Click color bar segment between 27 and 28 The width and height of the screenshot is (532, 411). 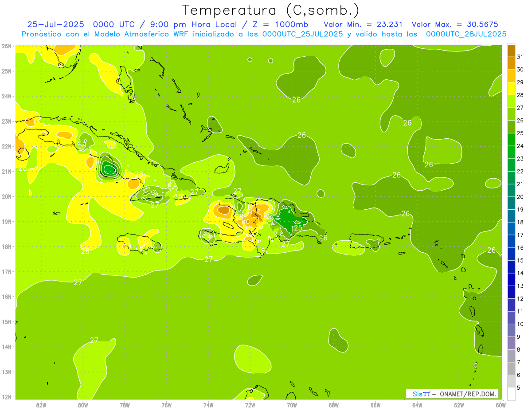[511, 101]
